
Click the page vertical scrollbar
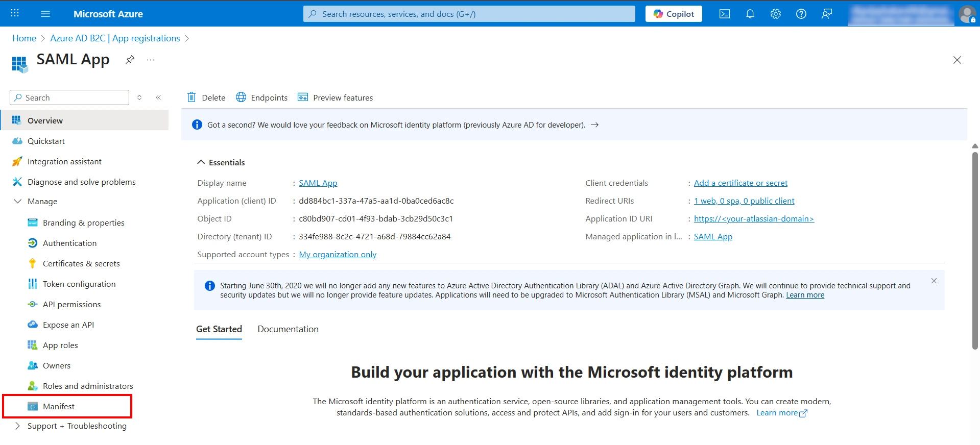(x=975, y=250)
